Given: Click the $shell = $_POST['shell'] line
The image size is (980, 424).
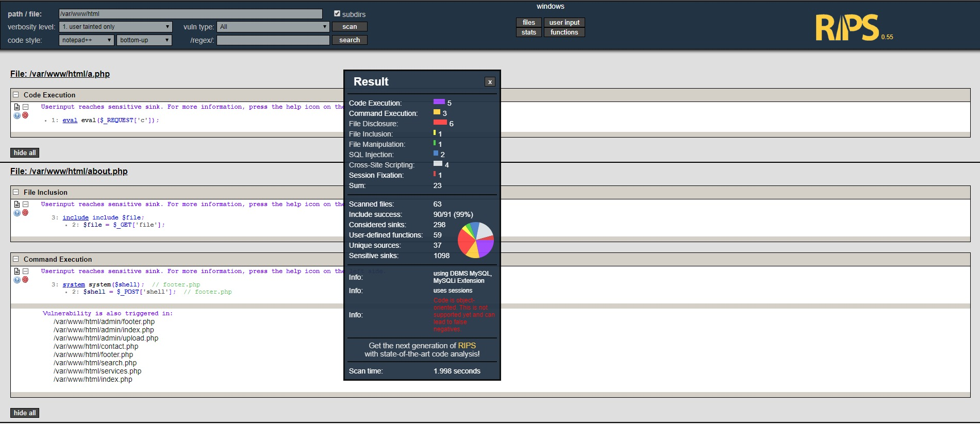Looking at the screenshot, I should (x=129, y=292).
